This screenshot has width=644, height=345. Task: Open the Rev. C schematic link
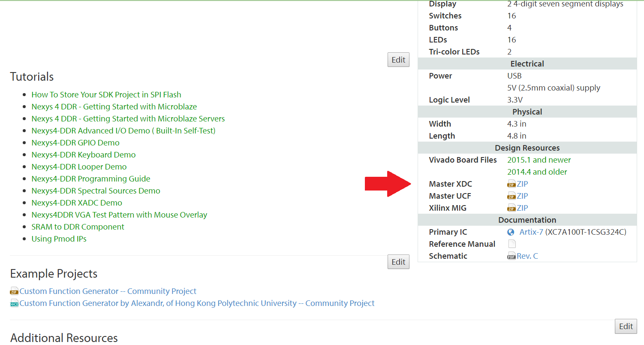coord(527,256)
